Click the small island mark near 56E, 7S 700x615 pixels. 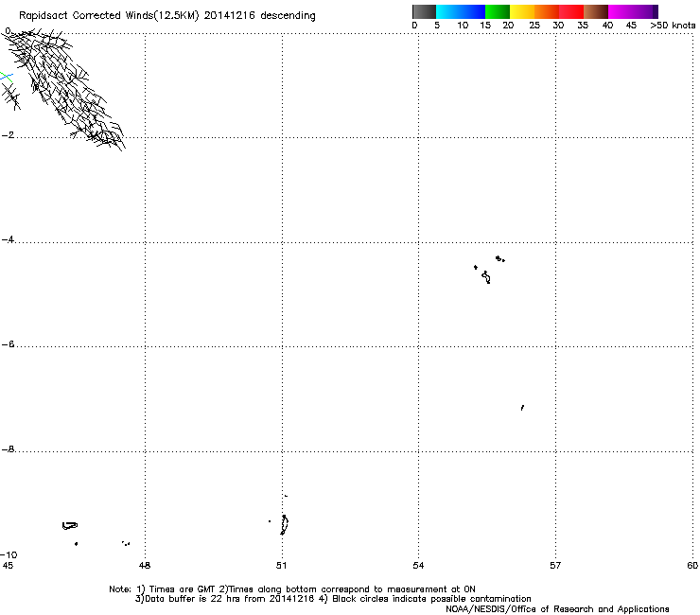(x=522, y=408)
